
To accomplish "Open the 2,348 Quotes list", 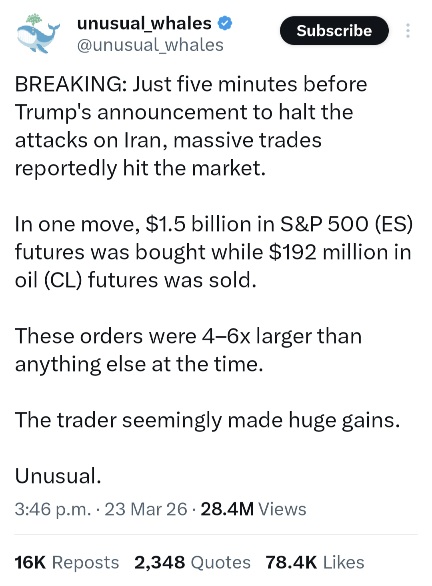I will 192,562.
